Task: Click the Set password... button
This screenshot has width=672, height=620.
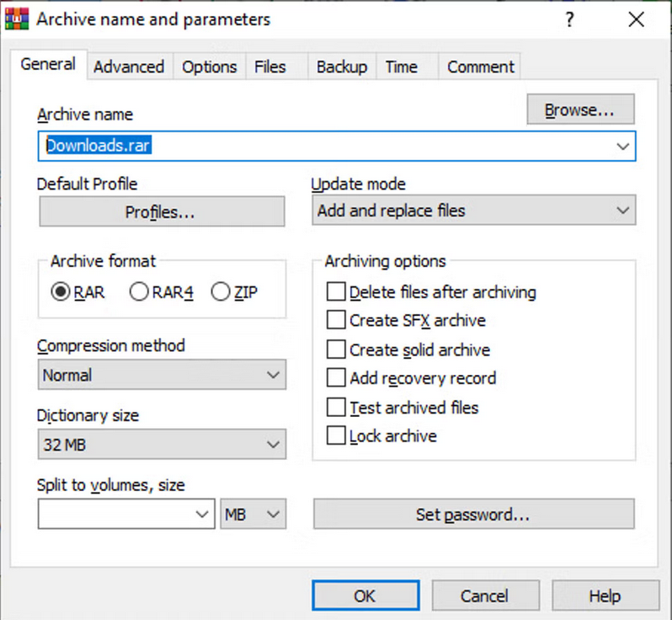Action: (473, 514)
